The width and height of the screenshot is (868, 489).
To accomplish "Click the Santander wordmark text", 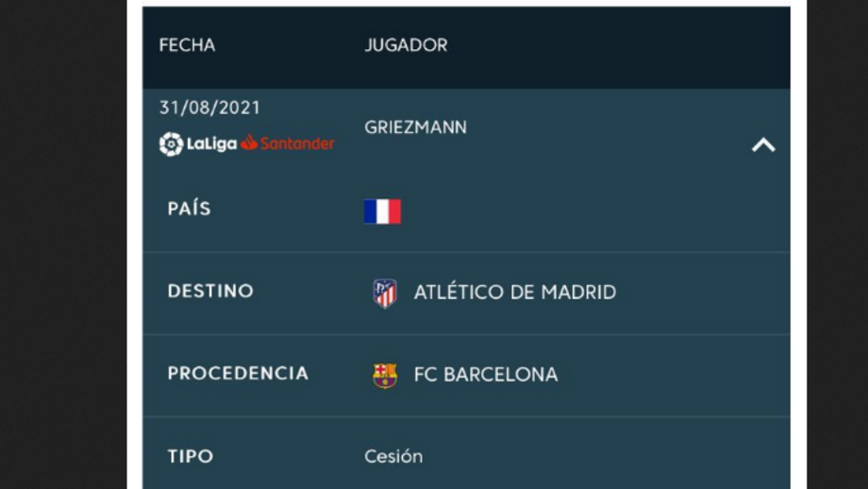I will coord(297,143).
